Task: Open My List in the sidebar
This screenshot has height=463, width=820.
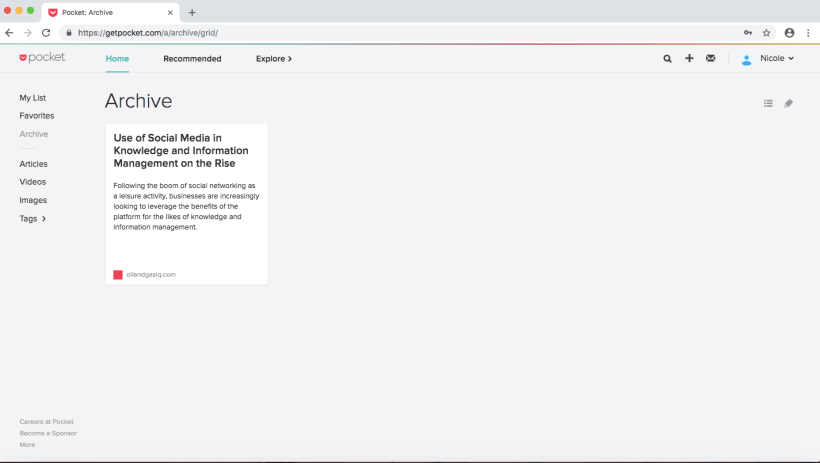Action: pyautogui.click(x=33, y=98)
